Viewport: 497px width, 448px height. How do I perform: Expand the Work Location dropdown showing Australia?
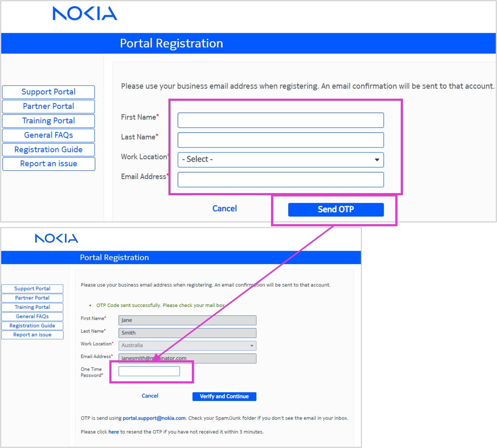click(187, 345)
